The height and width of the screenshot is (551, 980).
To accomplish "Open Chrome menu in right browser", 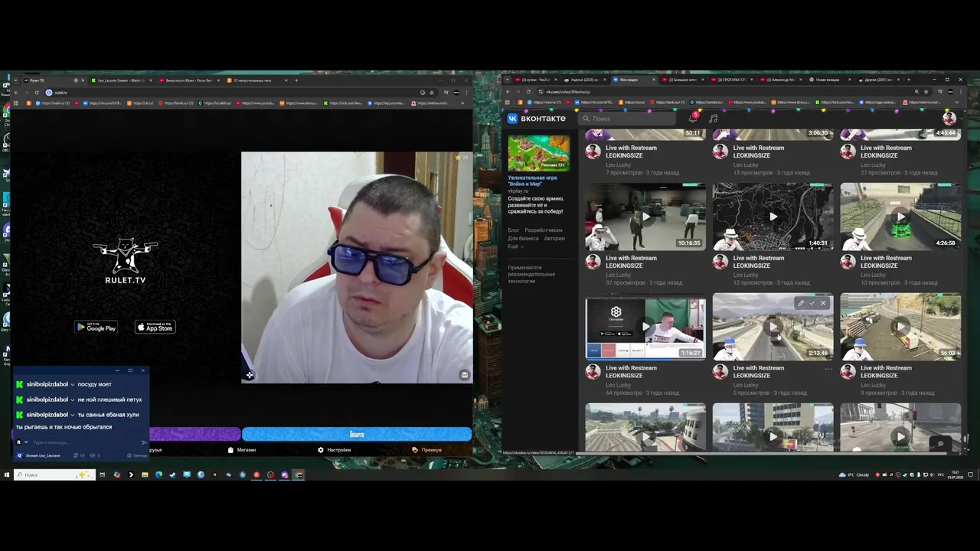I will tap(960, 92).
